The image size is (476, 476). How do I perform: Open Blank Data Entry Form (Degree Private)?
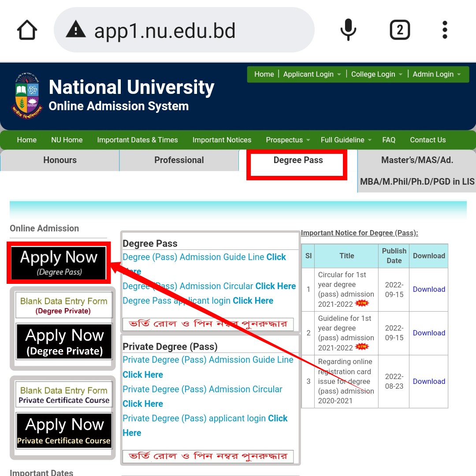pos(64,305)
